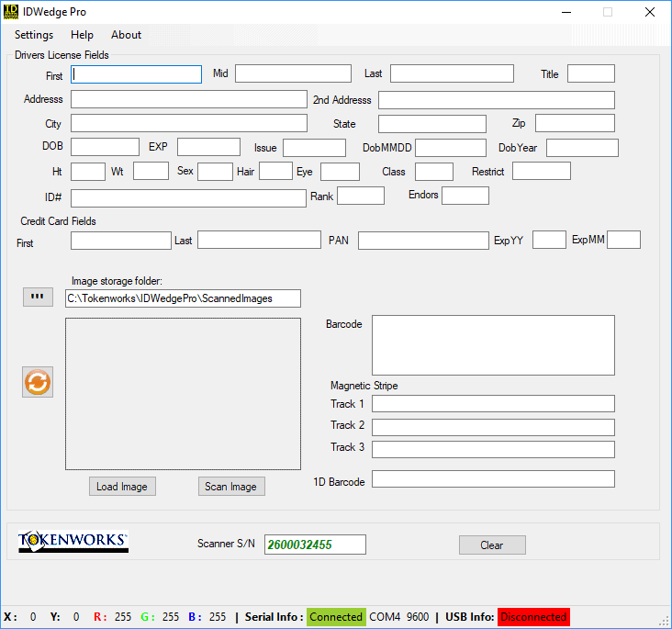The width and height of the screenshot is (672, 629).
Task: Click the Credit Card Last name field
Action: coord(259,240)
